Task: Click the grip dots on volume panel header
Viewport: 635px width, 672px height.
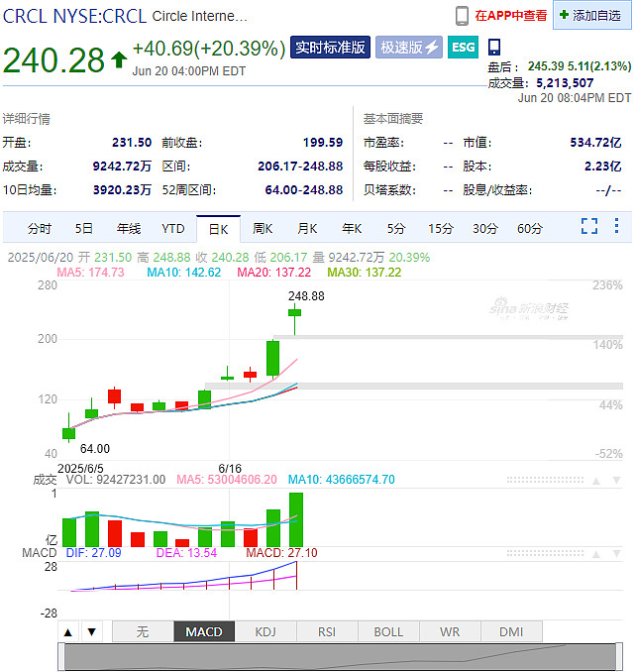Action: tap(545, 480)
